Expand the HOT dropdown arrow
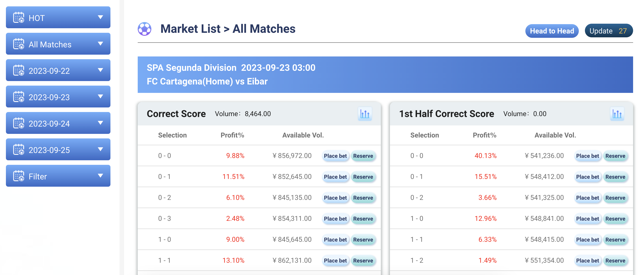The image size is (644, 275). pyautogui.click(x=100, y=17)
